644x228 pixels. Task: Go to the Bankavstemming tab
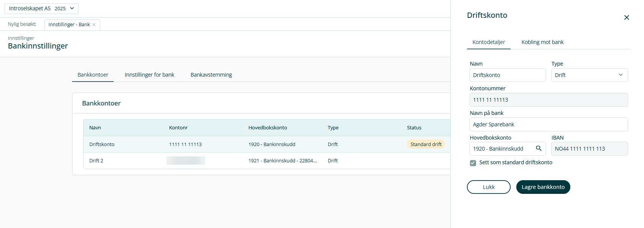(x=211, y=75)
